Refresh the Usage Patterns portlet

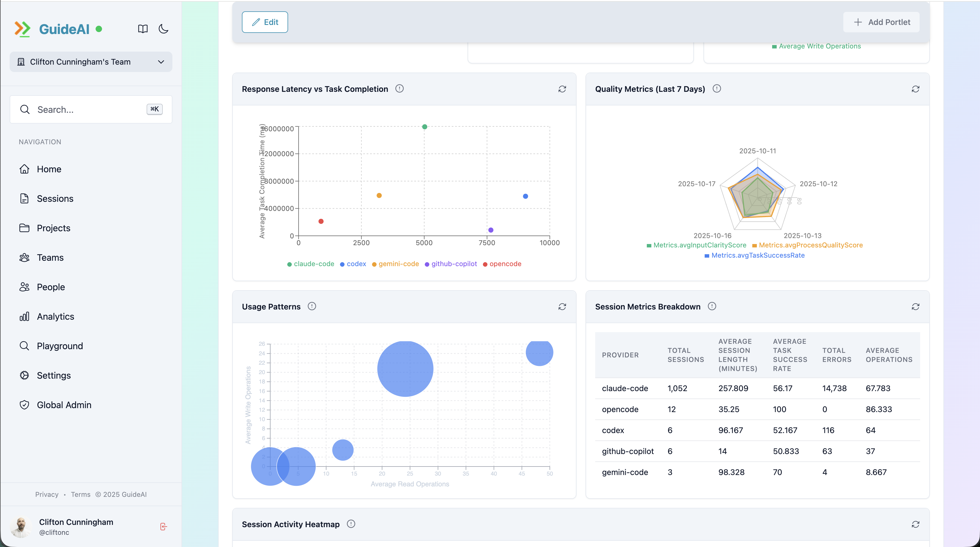pyautogui.click(x=562, y=307)
